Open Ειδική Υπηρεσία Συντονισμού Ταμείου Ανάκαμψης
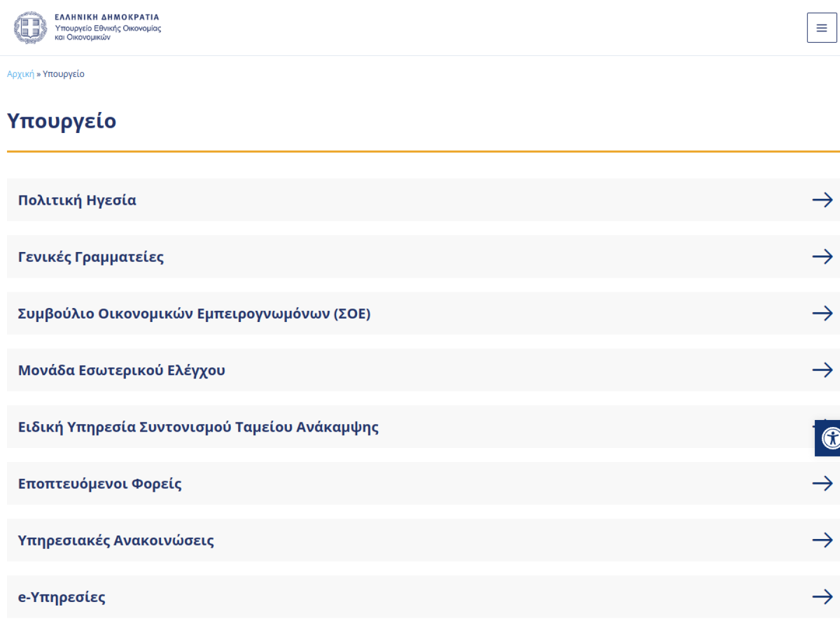The image size is (840, 630). [423, 426]
